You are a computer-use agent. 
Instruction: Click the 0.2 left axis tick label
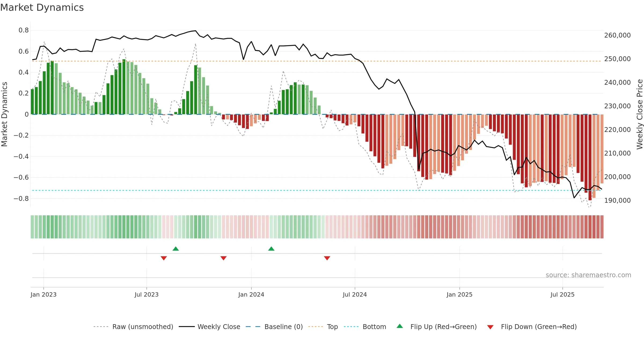(24, 93)
